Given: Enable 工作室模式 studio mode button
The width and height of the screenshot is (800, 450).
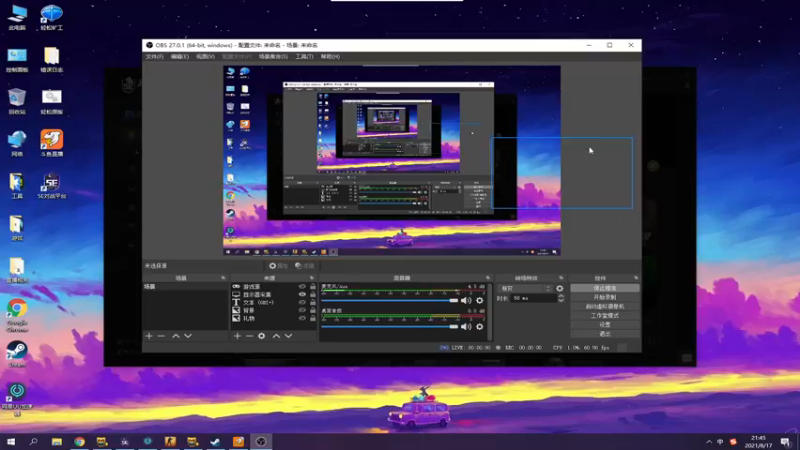Looking at the screenshot, I should click(x=605, y=315).
